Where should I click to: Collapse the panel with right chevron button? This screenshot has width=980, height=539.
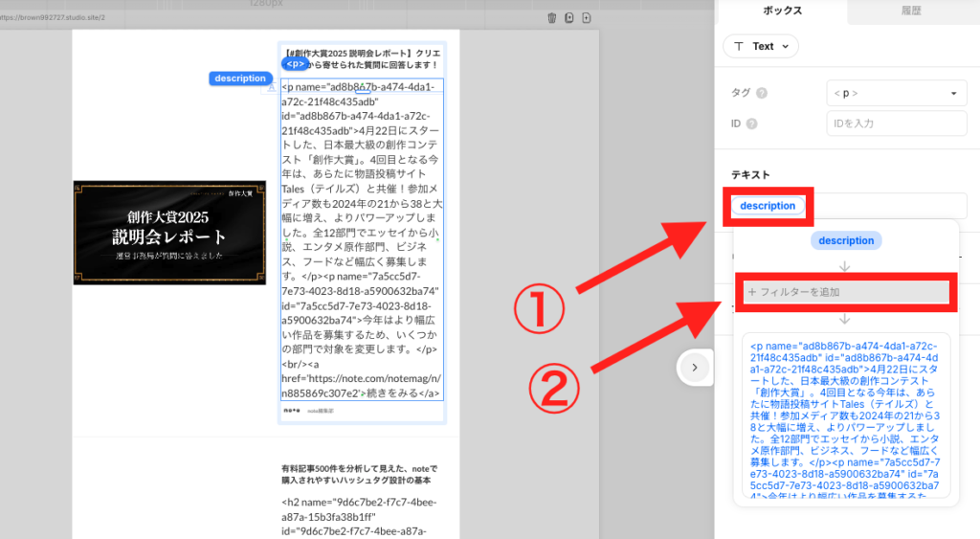695,368
